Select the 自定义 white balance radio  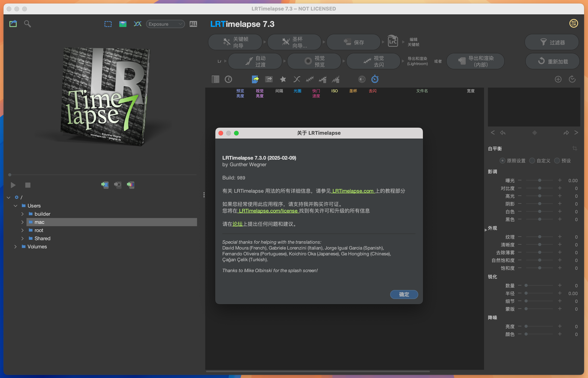pos(532,161)
